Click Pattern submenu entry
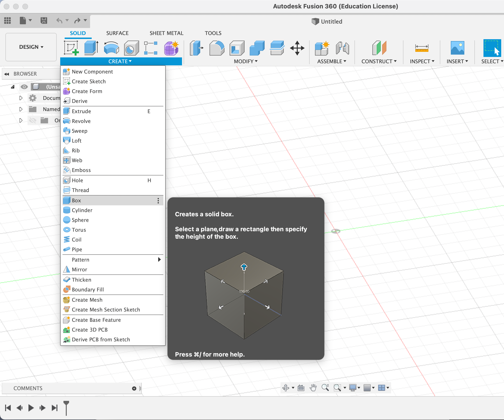 point(81,260)
